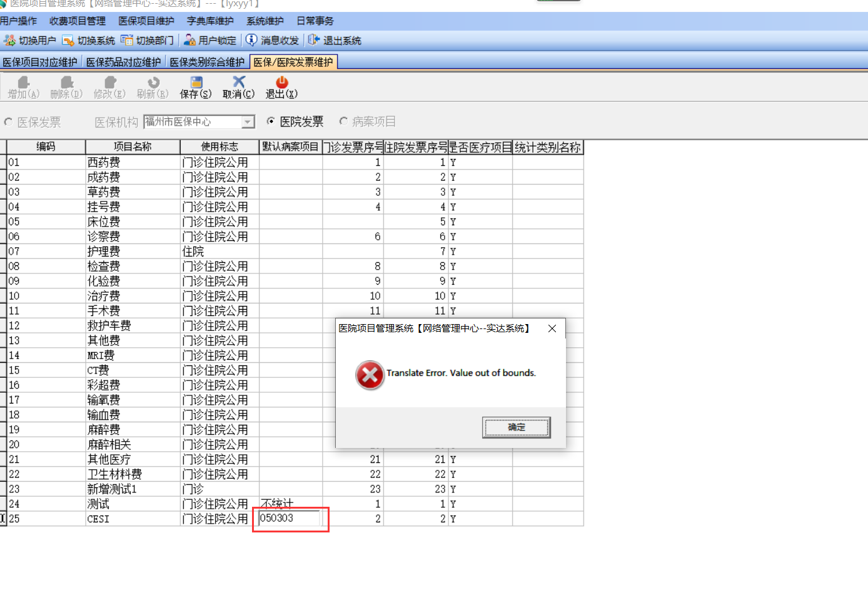The image size is (868, 605).
Task: Click the 默认病案项目 column header
Action: [291, 146]
